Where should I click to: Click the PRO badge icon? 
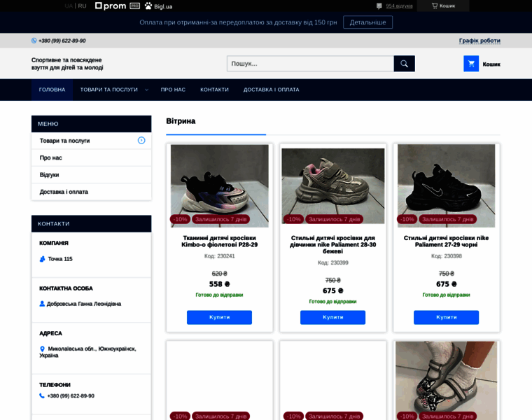click(x=134, y=6)
